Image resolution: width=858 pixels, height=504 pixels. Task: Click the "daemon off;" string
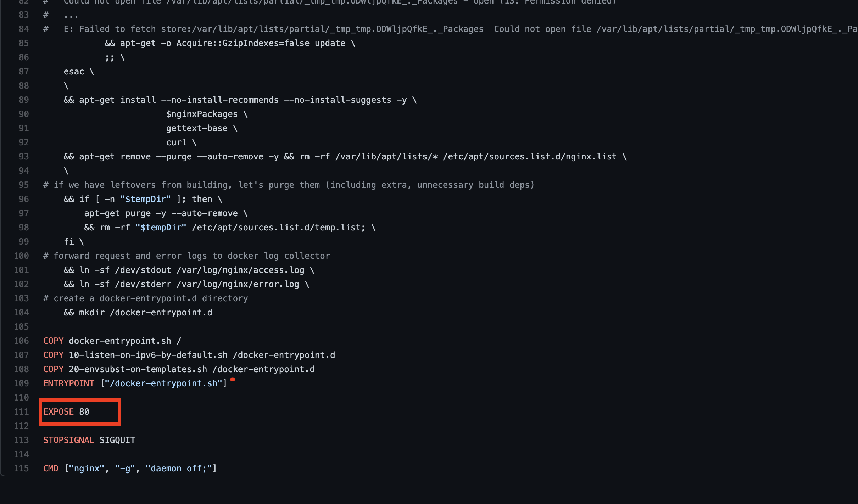tap(179, 468)
